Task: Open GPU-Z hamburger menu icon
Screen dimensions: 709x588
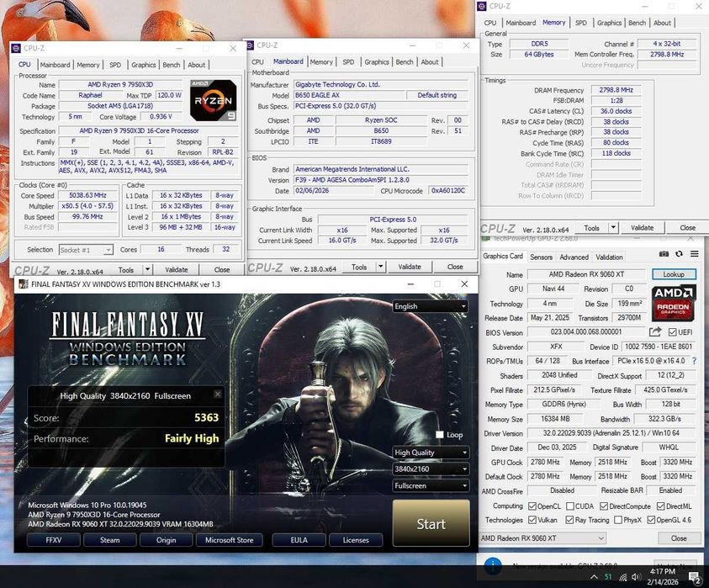Action: pyautogui.click(x=695, y=254)
